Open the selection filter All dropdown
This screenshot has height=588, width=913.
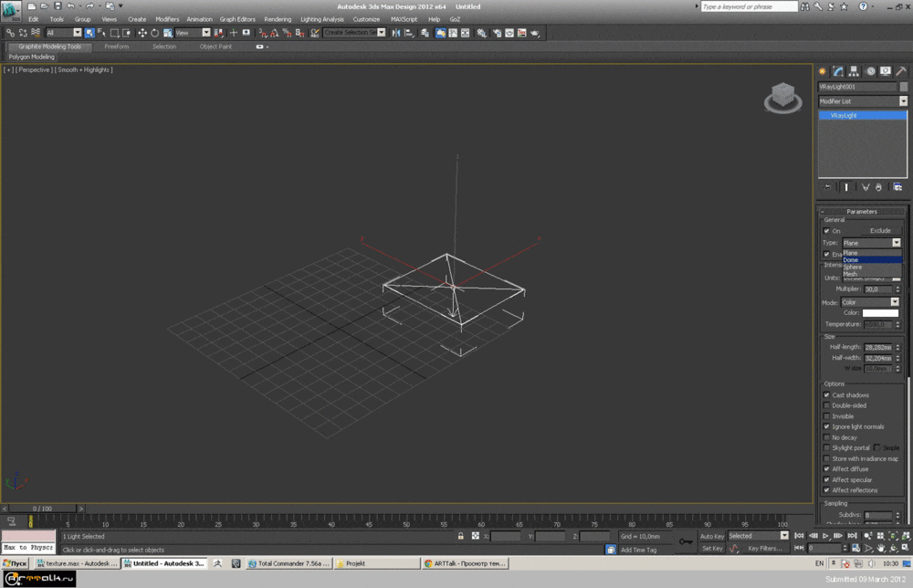tap(64, 33)
